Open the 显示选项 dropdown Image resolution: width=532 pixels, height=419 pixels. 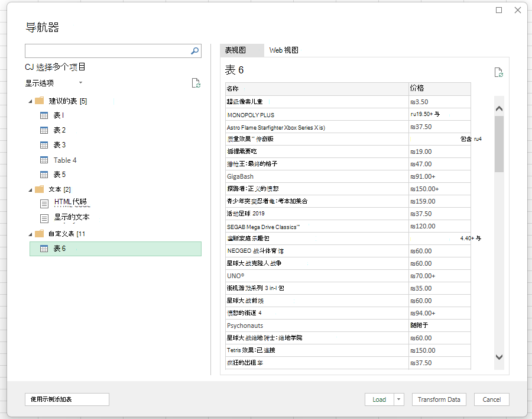coord(80,83)
